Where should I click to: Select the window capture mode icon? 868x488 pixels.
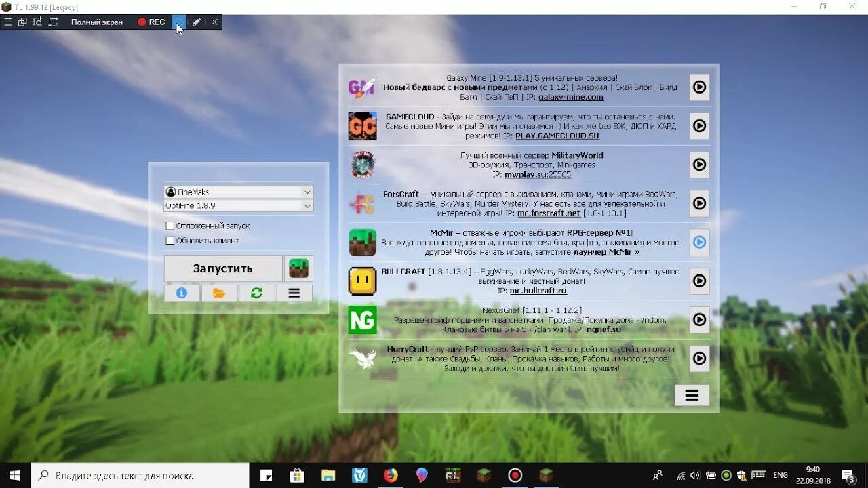coord(22,22)
